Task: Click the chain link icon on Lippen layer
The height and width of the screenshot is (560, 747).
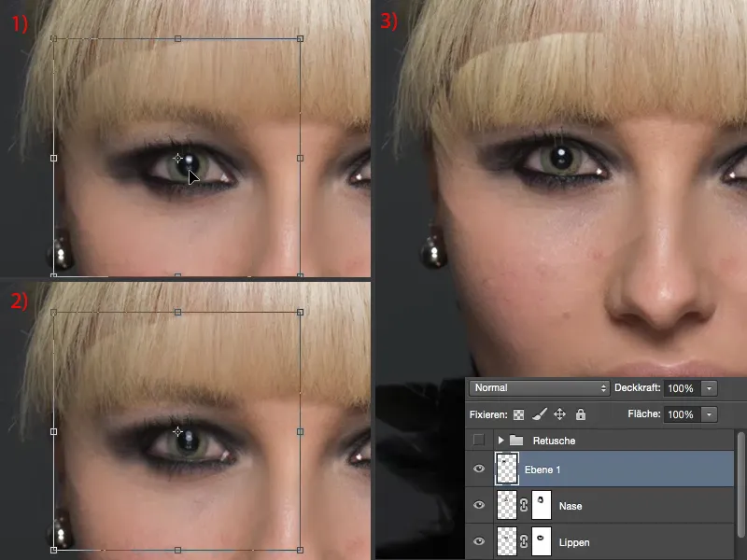Action: click(524, 542)
